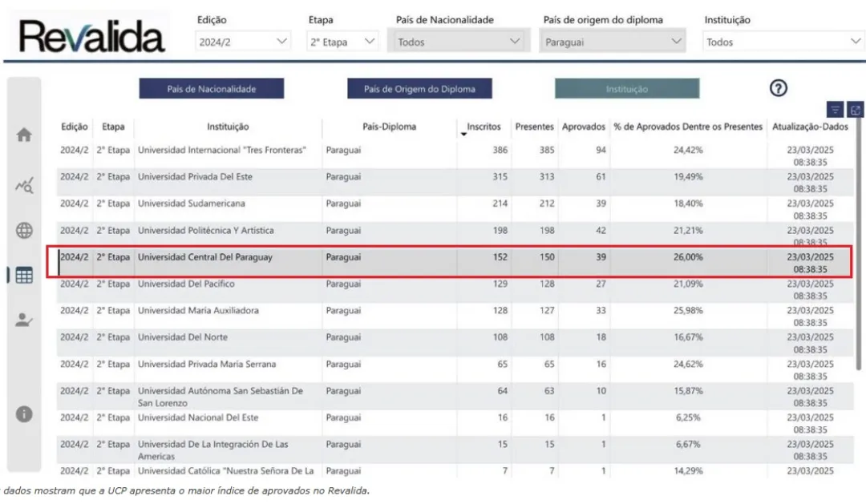Click the 24,42% approval percentage cell
866x504 pixels.
688,150
